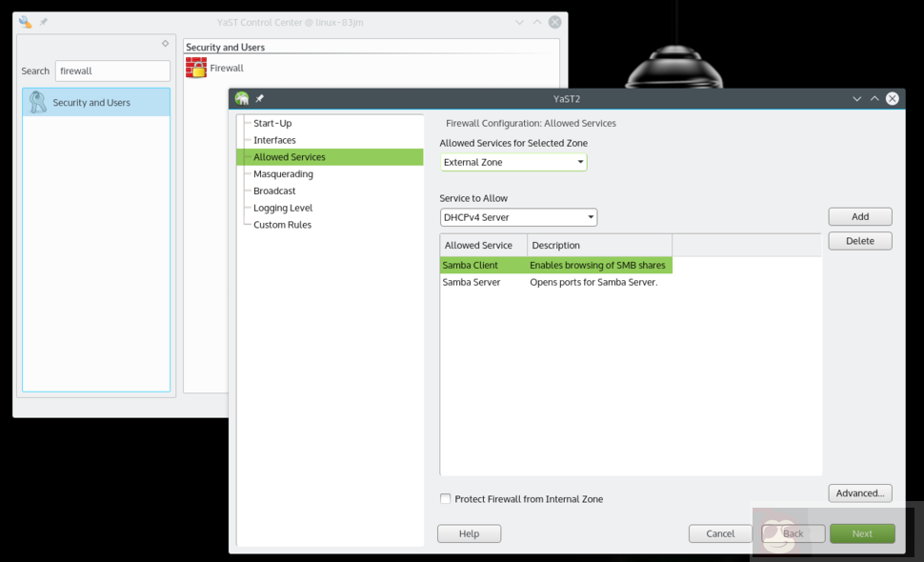Viewport: 924px width, 562px height.
Task: Open the Advanced firewall options
Action: tap(859, 492)
